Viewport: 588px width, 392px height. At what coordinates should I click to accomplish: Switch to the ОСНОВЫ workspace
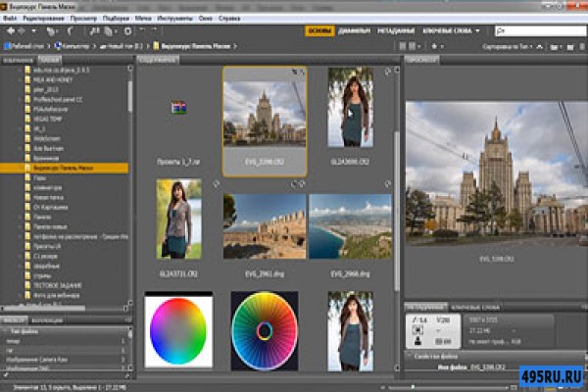(319, 31)
